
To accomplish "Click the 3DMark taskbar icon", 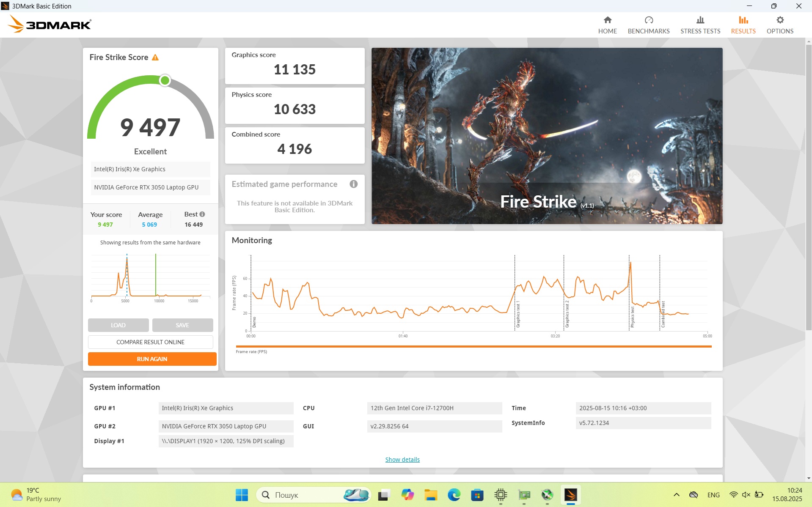I will pyautogui.click(x=570, y=495).
